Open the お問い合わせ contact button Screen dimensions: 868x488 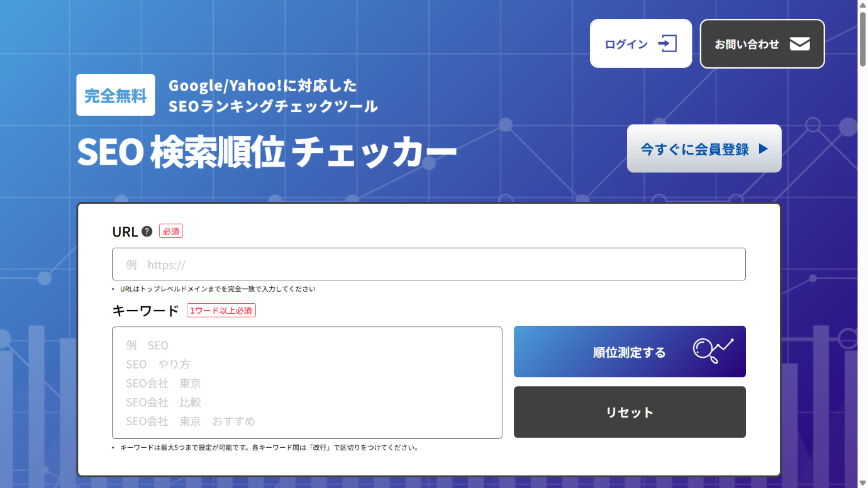[762, 43]
